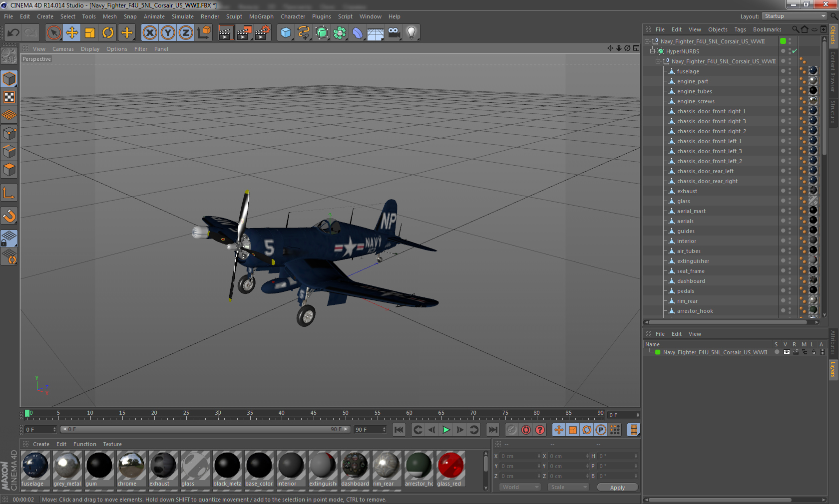Open the spline tools icon

pyautogui.click(x=304, y=33)
